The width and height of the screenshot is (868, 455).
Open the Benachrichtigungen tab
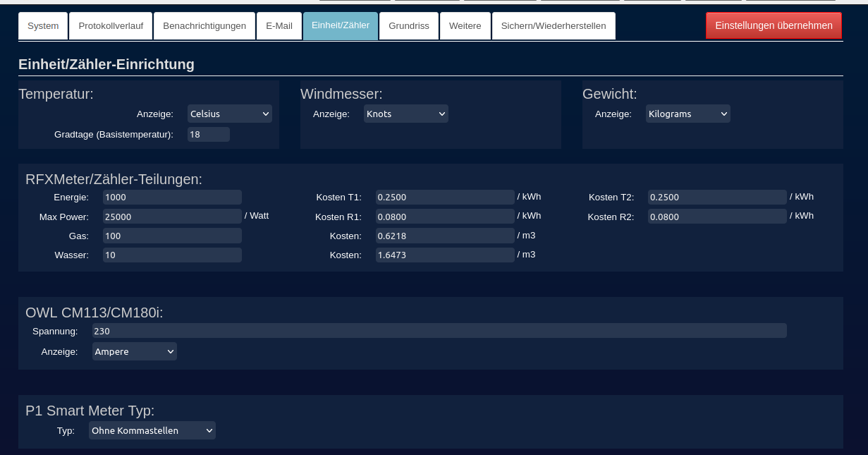204,26
